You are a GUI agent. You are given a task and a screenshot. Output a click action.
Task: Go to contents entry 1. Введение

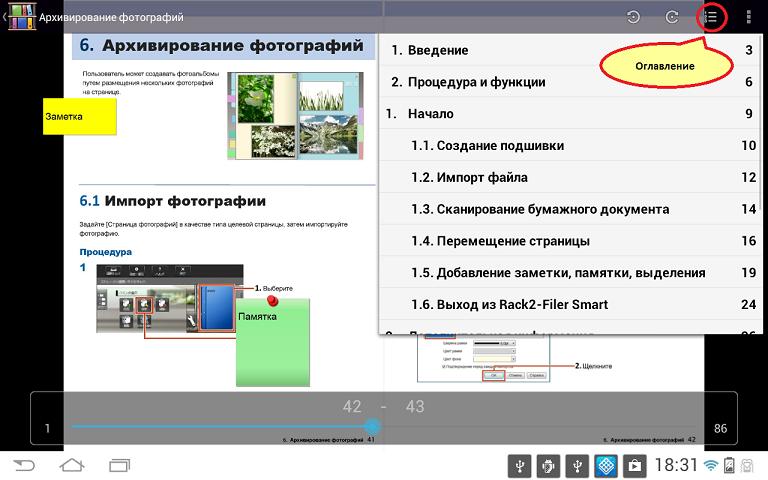click(571, 50)
